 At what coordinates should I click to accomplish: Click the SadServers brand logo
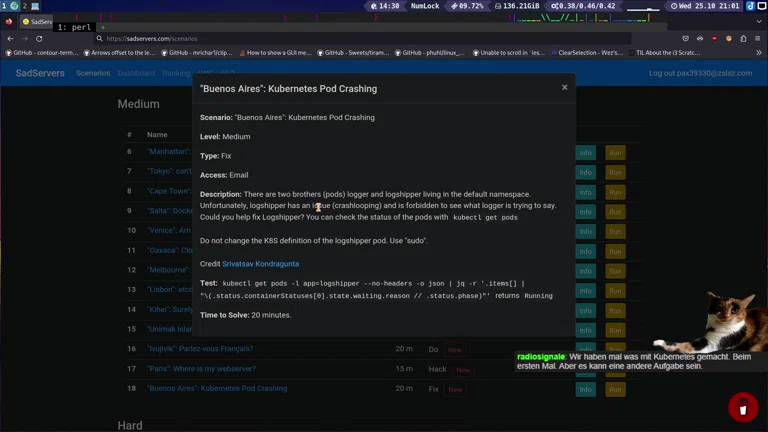click(39, 73)
